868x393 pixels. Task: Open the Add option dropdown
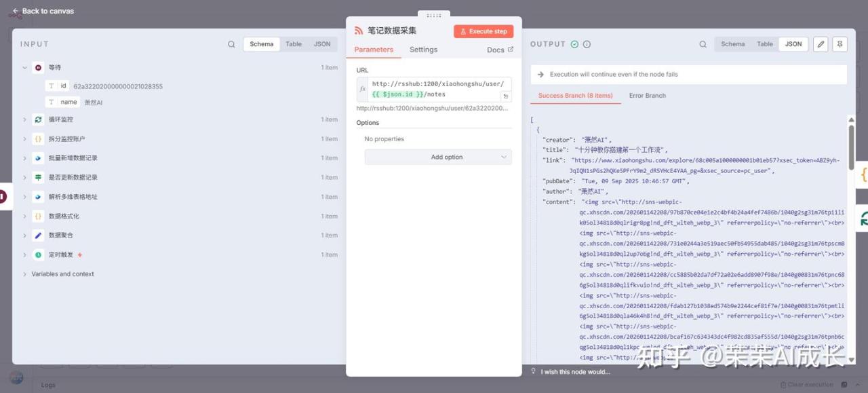[438, 157]
